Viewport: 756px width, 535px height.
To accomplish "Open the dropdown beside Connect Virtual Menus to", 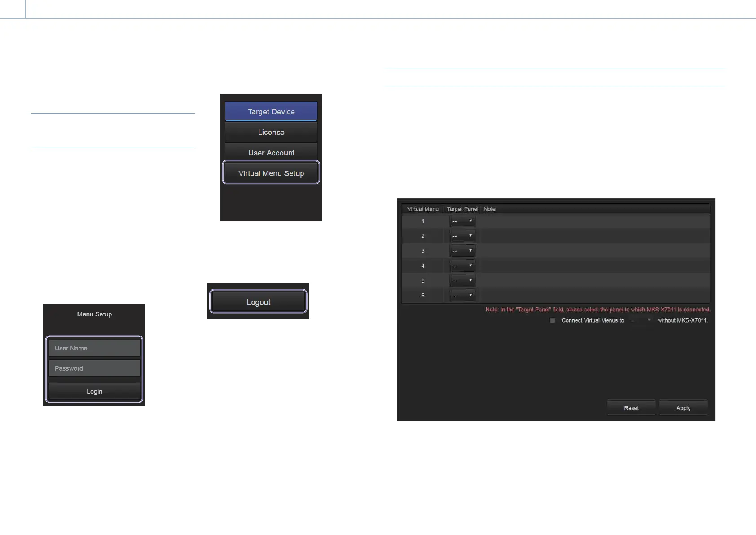I will tap(641, 320).
